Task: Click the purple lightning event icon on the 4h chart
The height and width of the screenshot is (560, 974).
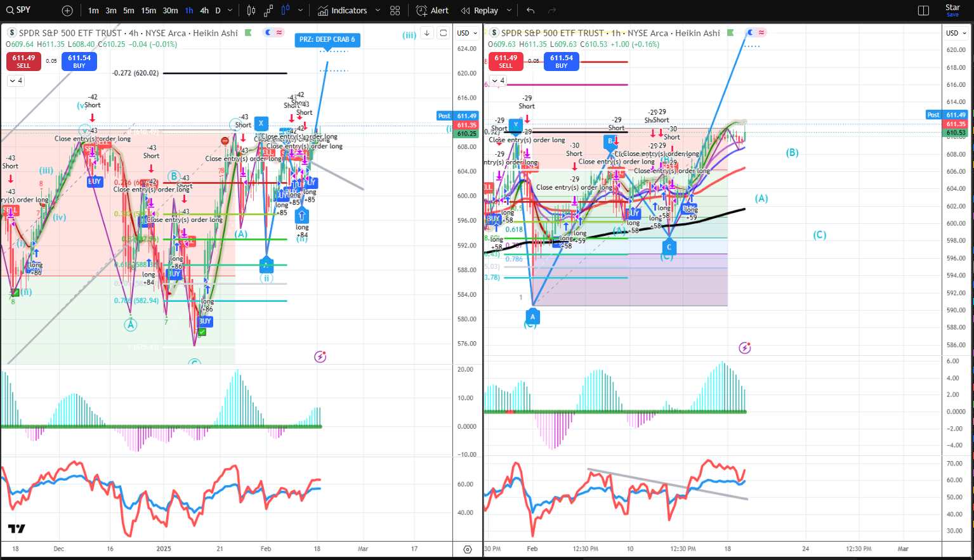Action: tap(320, 356)
